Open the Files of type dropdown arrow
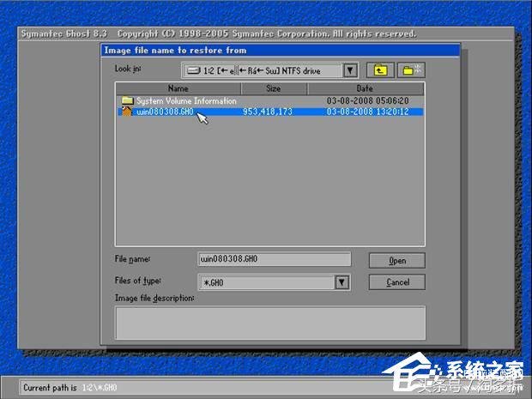The image size is (532, 399). pyautogui.click(x=342, y=282)
